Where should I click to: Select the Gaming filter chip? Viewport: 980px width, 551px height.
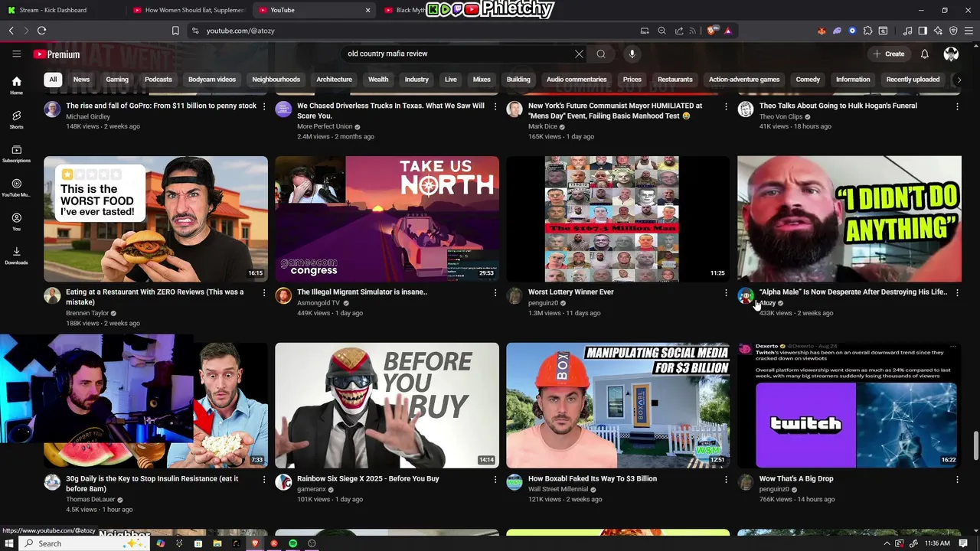[x=117, y=80]
